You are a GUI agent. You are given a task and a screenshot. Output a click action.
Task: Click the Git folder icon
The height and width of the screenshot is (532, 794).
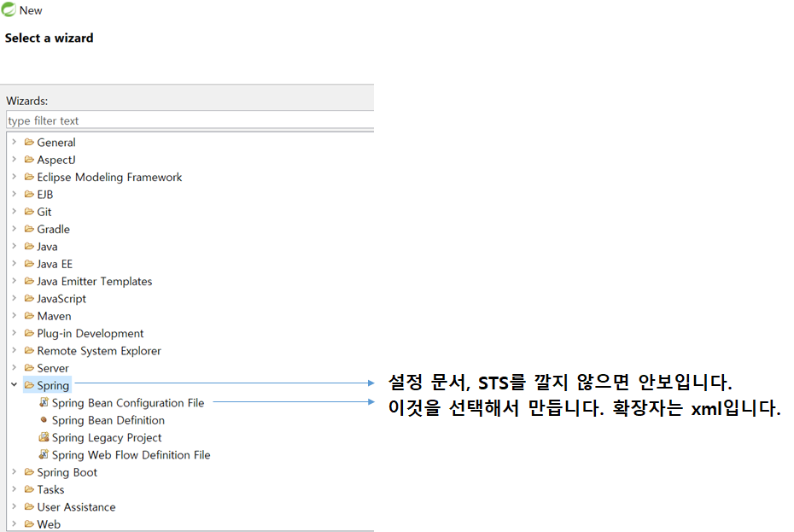[x=29, y=212]
